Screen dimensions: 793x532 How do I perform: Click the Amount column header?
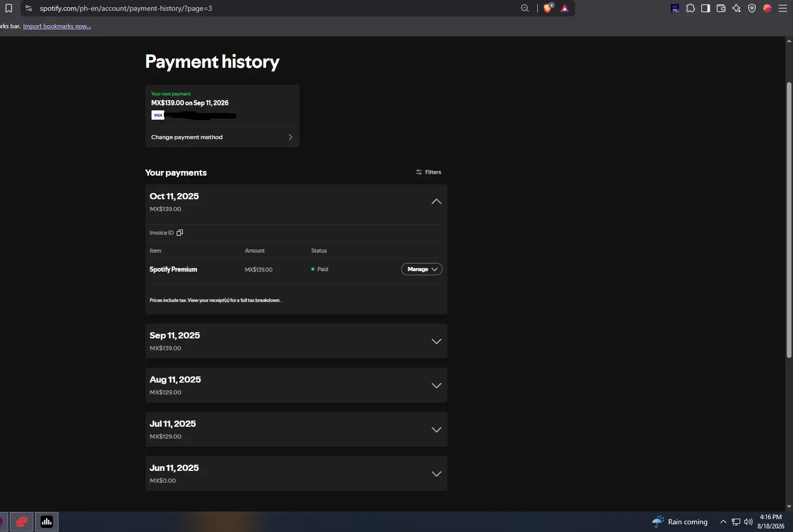click(255, 251)
